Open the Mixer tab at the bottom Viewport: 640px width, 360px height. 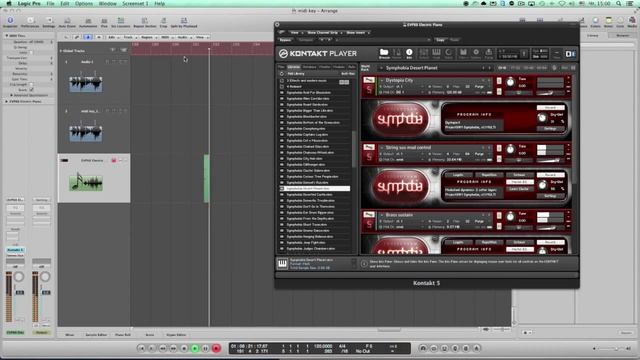(x=70, y=335)
